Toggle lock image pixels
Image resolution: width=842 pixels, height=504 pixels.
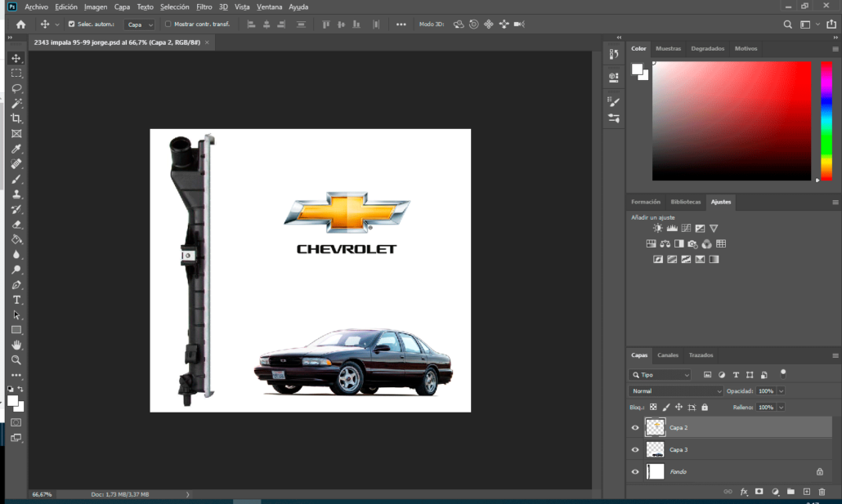click(x=666, y=408)
